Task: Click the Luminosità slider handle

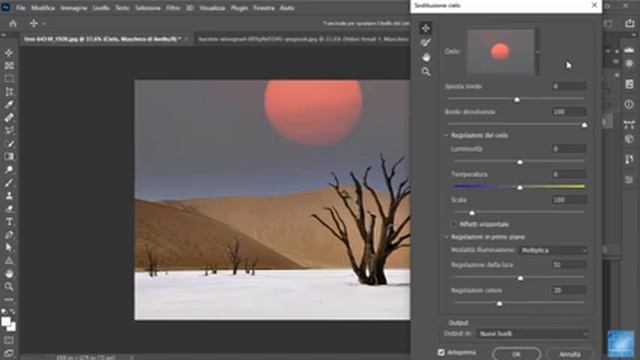Action: tap(520, 162)
